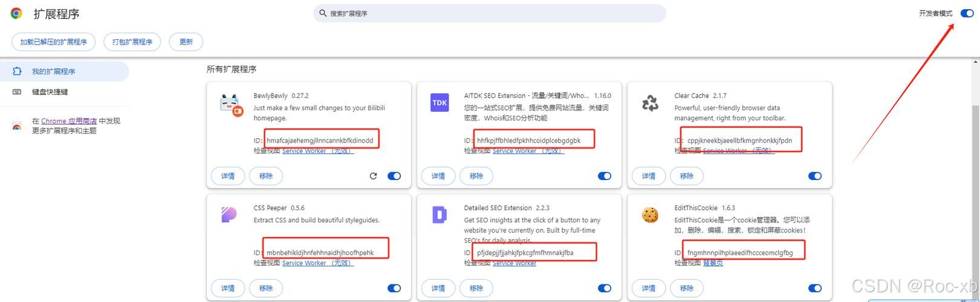The image size is (980, 302).
Task: Click 移除 for AITDK SEO Extension
Action: click(x=476, y=176)
